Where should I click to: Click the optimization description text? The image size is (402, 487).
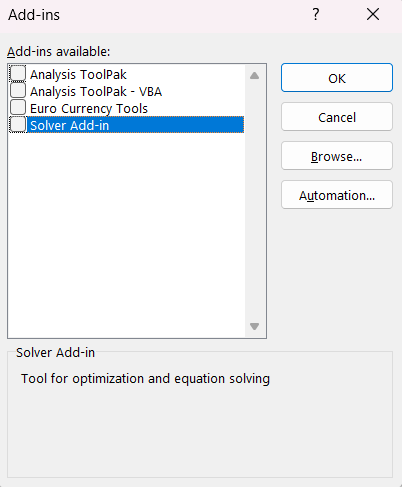[x=145, y=379]
